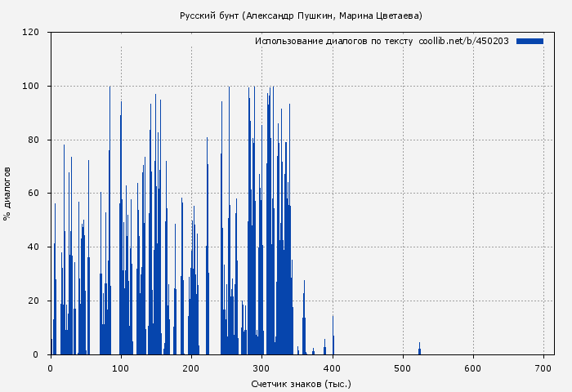Click the x-axis tick label 100
Screen dimensions: 572x392
(121, 368)
